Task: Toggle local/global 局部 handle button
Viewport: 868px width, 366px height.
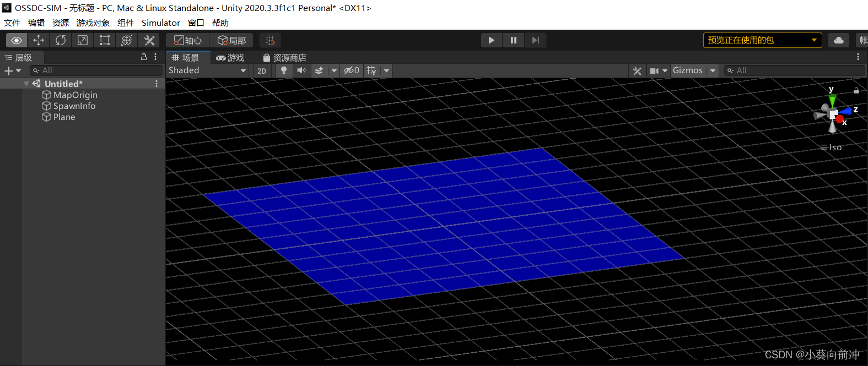Action: [231, 40]
